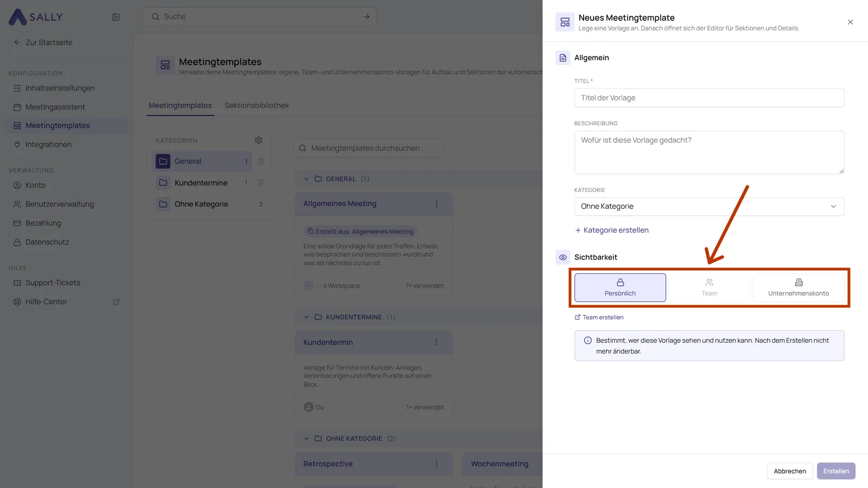The width and height of the screenshot is (868, 488).
Task: Open Datenschutz page
Action: (x=66, y=242)
